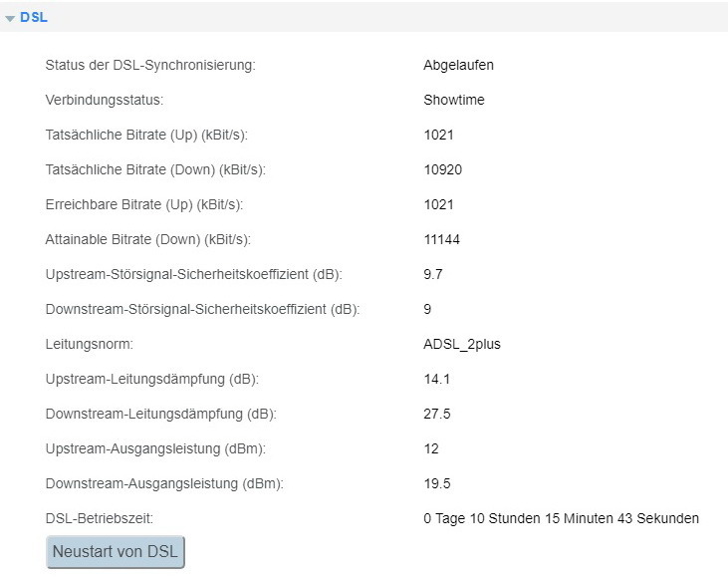Viewport: 728px width, 580px height.
Task: Select the 27.5 downstream attenuation value
Action: 437,415
